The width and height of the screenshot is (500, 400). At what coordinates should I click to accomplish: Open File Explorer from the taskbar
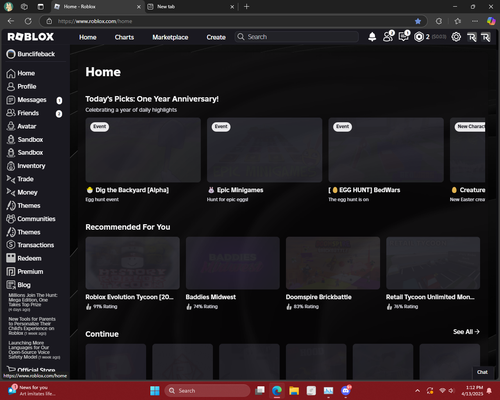(294, 391)
